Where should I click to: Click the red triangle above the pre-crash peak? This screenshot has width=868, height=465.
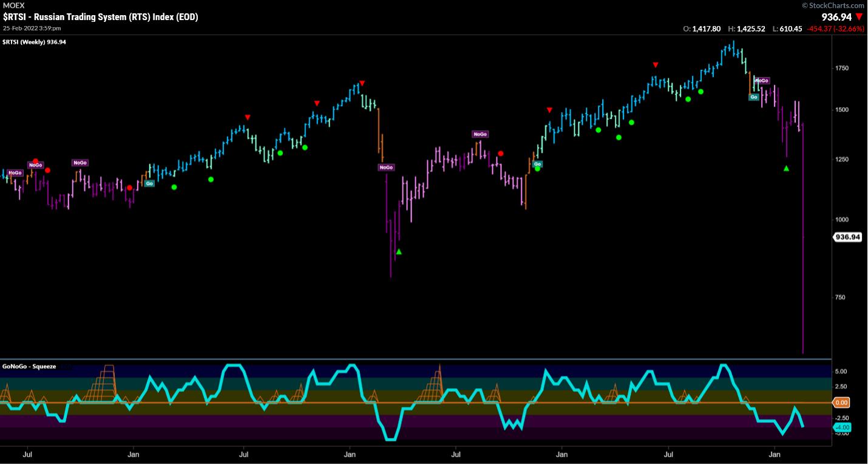(x=362, y=83)
